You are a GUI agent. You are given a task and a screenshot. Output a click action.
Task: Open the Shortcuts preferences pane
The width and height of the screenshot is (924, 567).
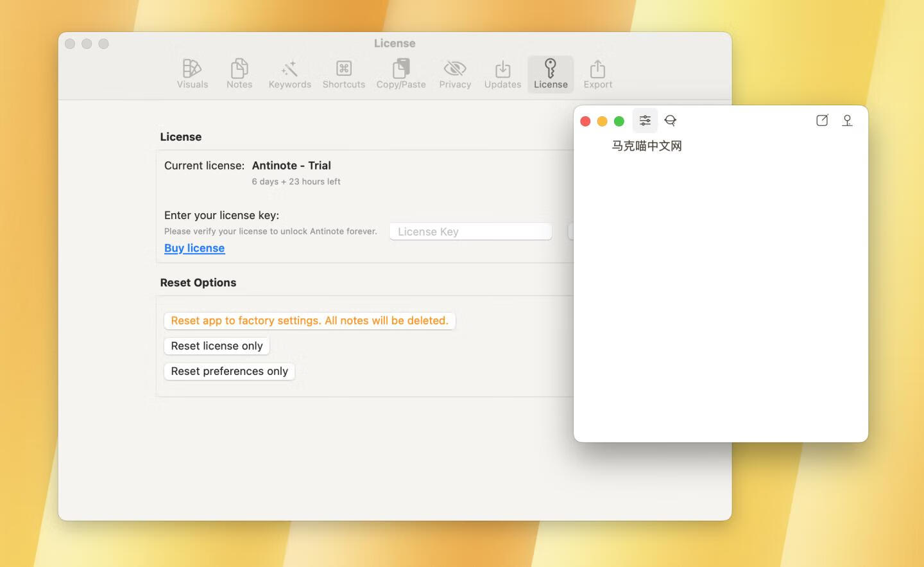[x=343, y=73]
